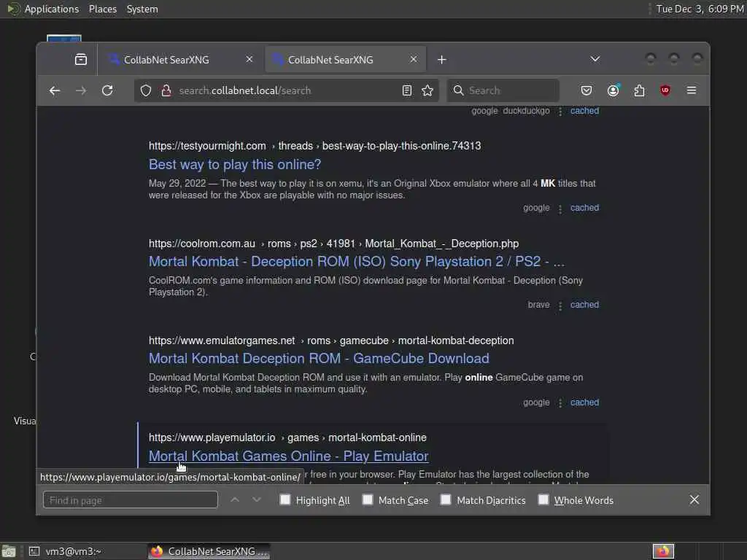
Task: Enable Whole Words checkbox
Action: pos(543,499)
